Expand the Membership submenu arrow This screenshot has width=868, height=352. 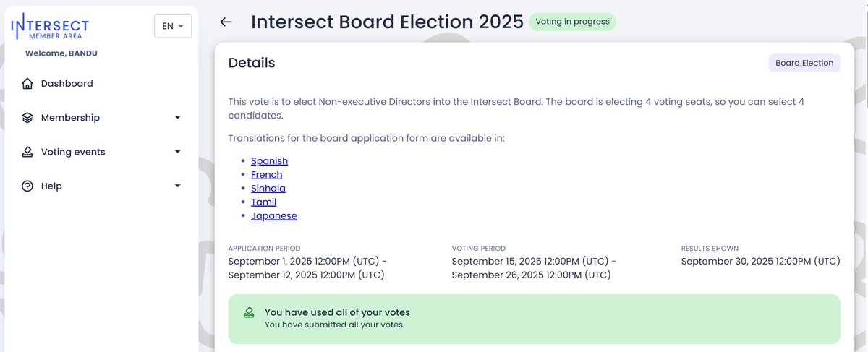pos(178,118)
